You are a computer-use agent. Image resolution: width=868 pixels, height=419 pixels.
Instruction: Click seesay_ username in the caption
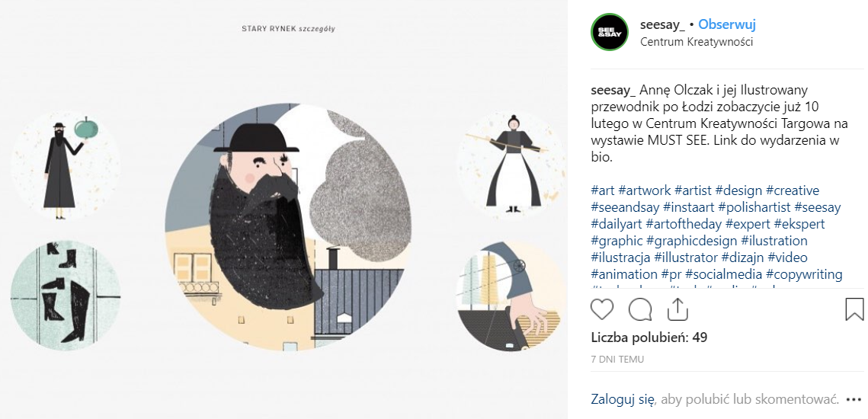point(613,90)
